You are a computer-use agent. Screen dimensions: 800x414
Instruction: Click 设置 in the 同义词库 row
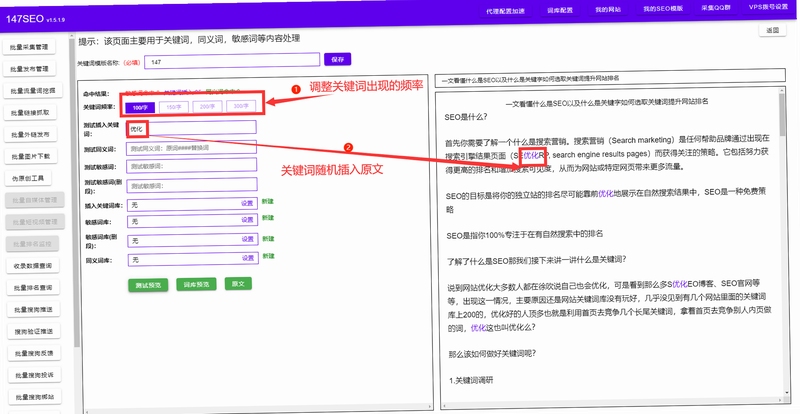[x=248, y=258]
